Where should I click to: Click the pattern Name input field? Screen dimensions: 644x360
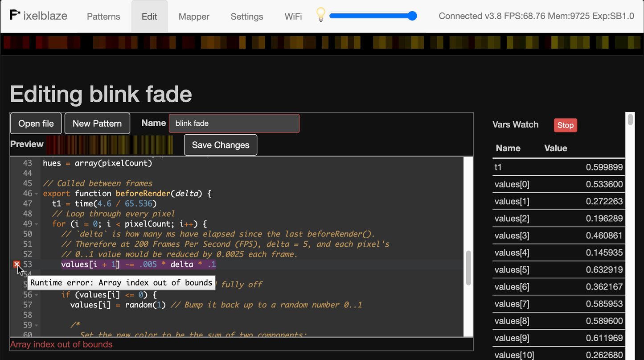tap(234, 124)
